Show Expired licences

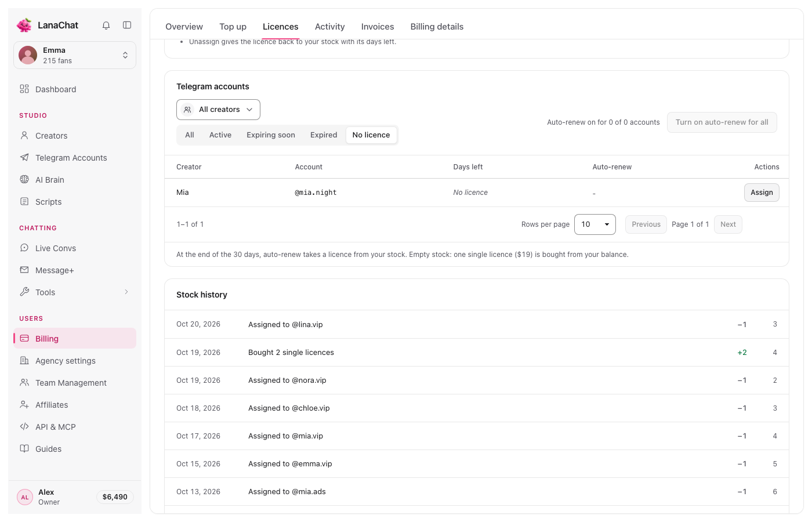tap(324, 135)
